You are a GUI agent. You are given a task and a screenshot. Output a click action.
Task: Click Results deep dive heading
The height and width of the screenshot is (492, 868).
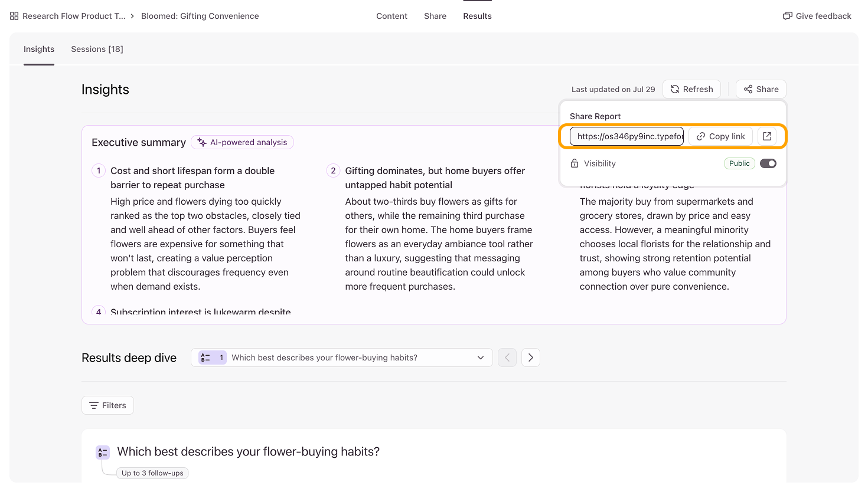(x=129, y=357)
